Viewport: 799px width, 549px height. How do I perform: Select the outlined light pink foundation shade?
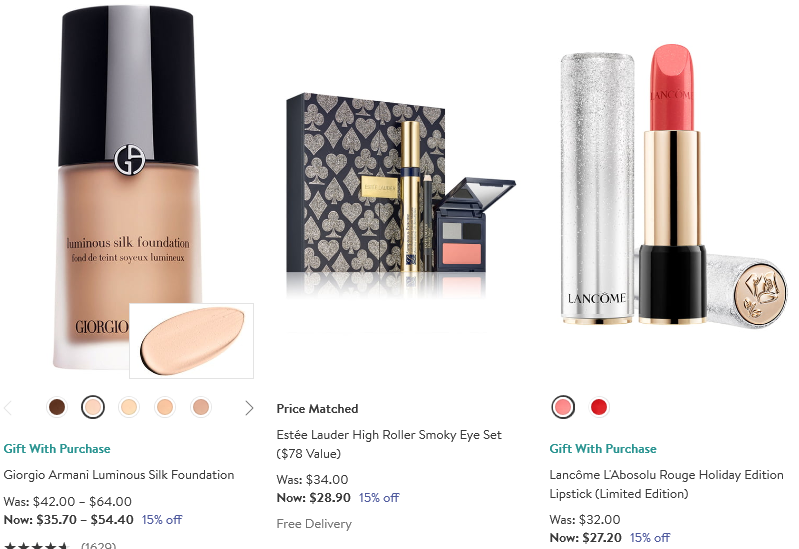click(x=93, y=407)
